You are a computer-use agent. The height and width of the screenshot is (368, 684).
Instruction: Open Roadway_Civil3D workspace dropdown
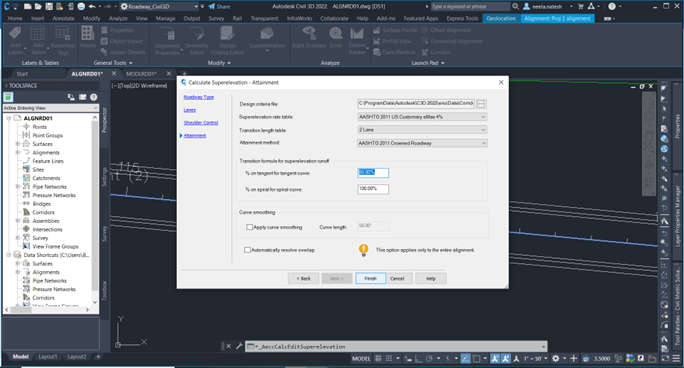coord(158,7)
